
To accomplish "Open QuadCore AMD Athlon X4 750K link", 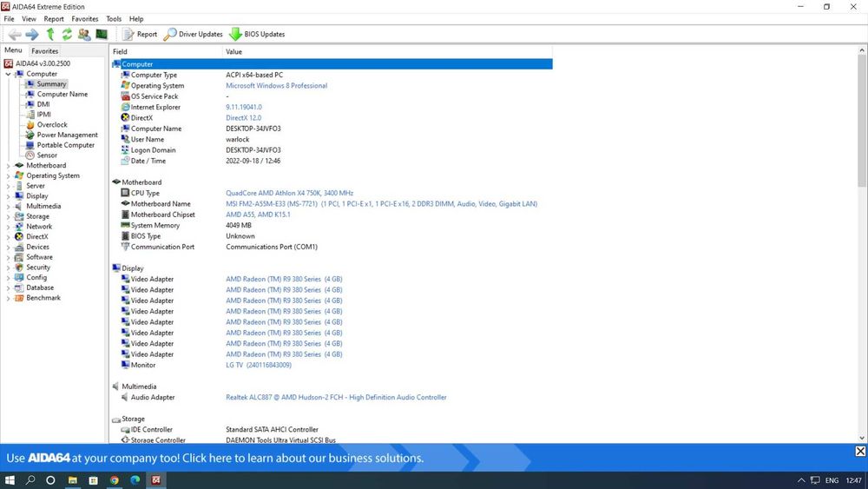I will coord(289,194).
